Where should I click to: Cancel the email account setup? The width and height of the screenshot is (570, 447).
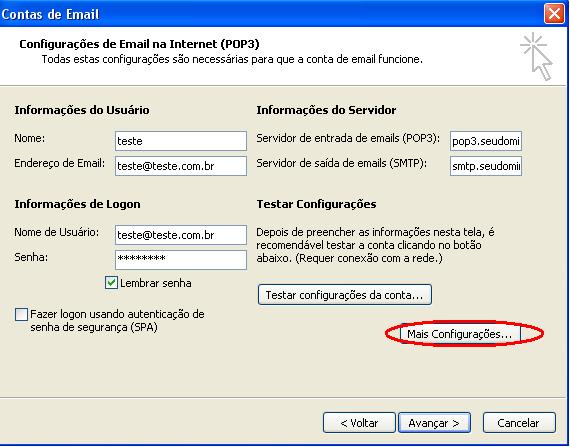tap(519, 423)
